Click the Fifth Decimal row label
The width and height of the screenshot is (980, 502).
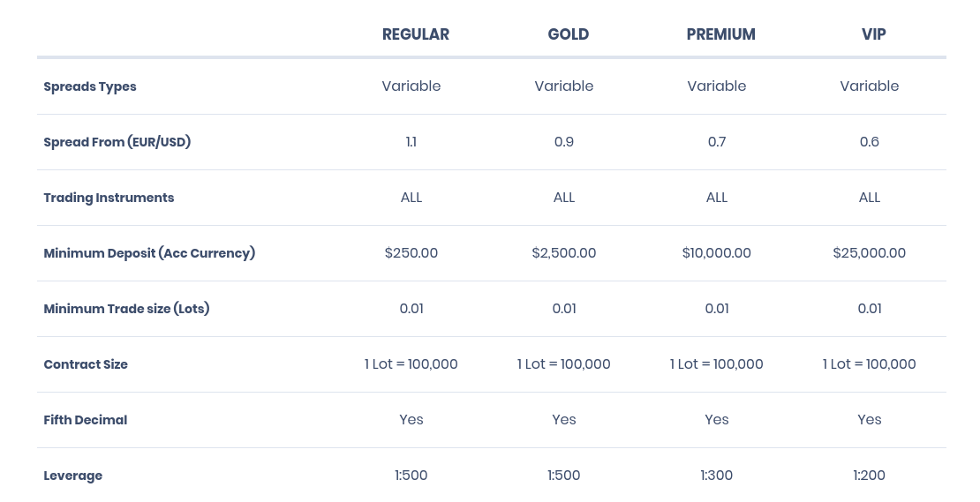pyautogui.click(x=85, y=420)
